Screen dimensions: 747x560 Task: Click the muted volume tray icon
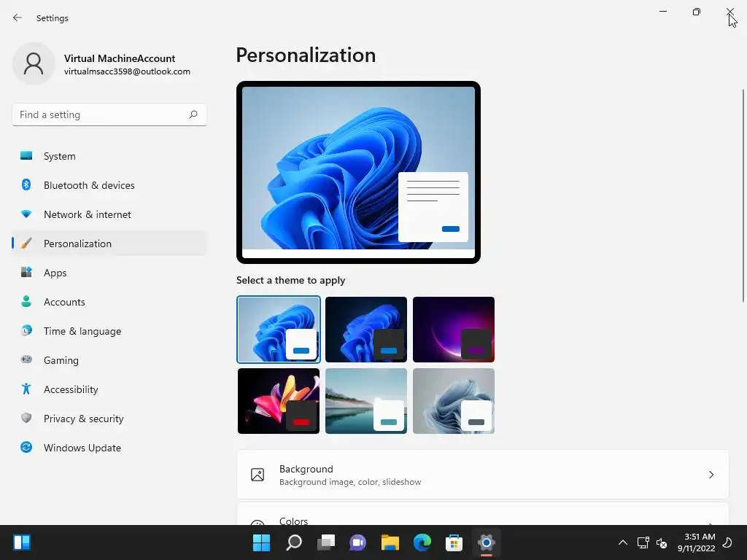tap(661, 542)
